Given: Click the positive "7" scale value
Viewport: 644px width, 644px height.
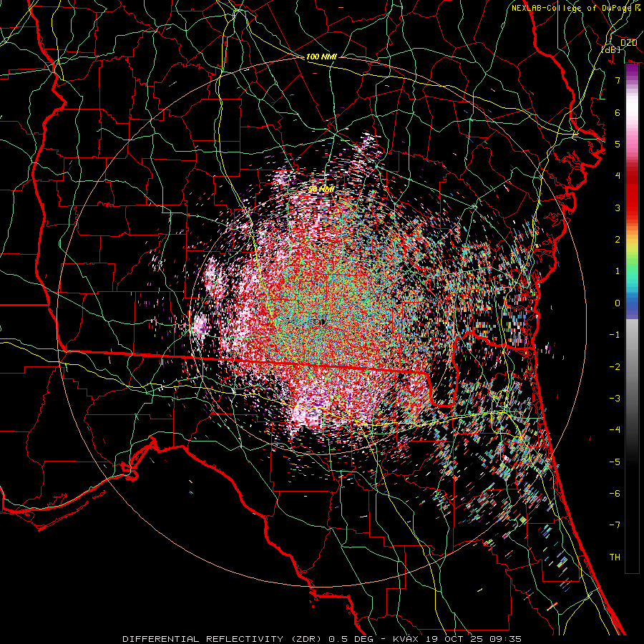Looking at the screenshot, I should pos(618,80).
